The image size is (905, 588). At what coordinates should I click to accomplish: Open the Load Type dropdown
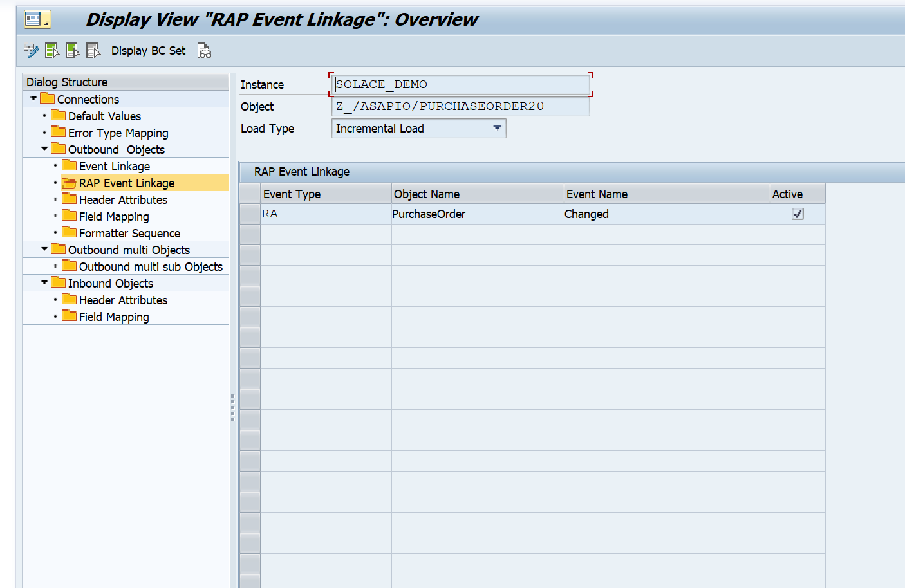497,128
